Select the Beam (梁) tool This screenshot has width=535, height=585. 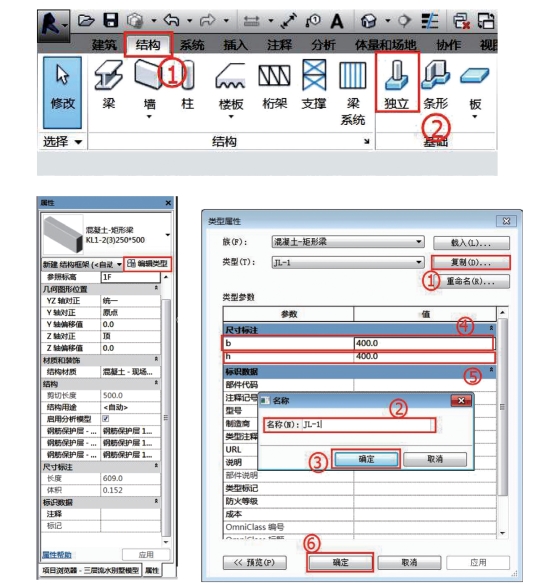pos(109,85)
